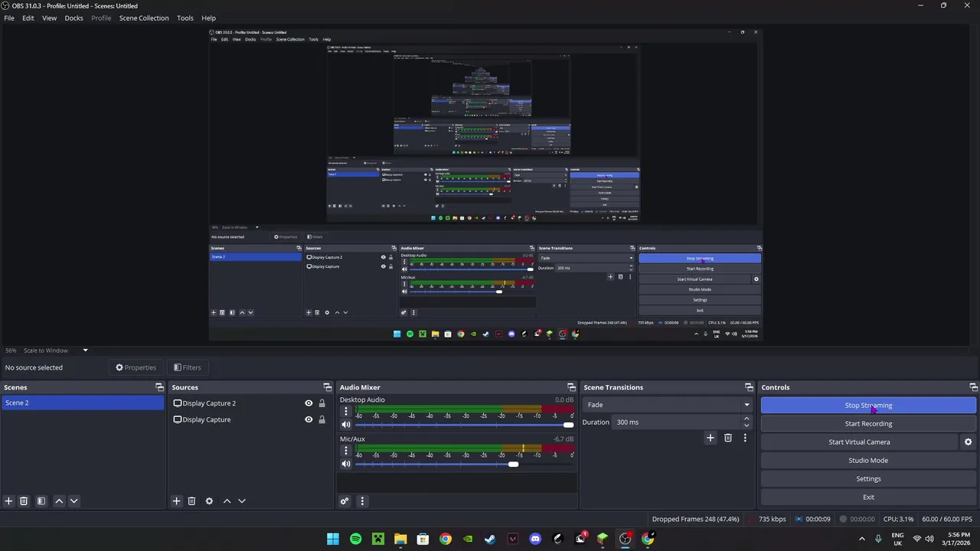The image size is (980, 551).
Task: Click the Filters button
Action: tap(187, 367)
